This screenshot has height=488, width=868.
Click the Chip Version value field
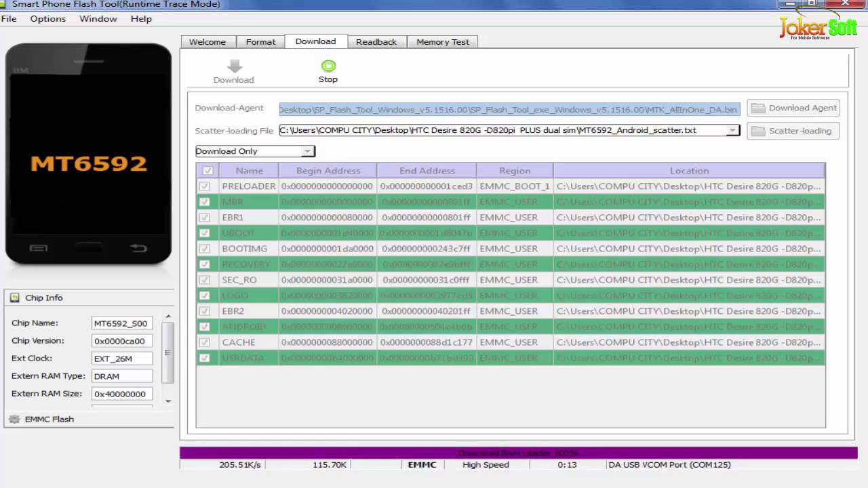click(122, 341)
